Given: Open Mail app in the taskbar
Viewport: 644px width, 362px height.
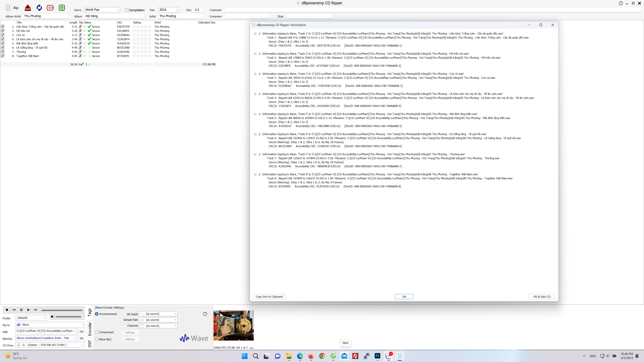Looking at the screenshot, I should [x=344, y=356].
